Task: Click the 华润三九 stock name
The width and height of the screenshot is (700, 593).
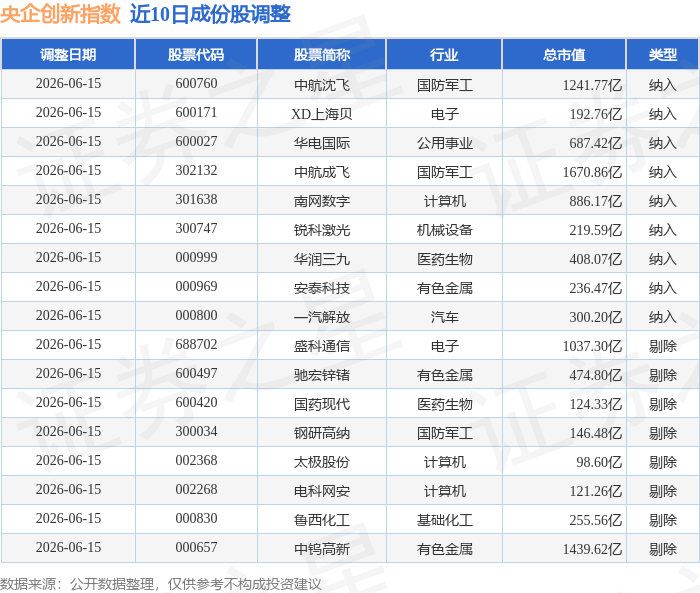Action: click(x=321, y=259)
